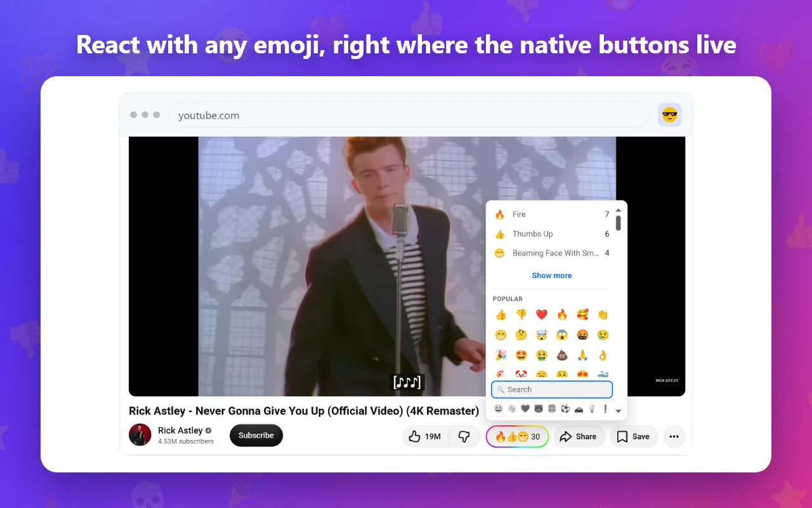Click the video title Never Gonna Give You Up
812x508 pixels.
(304, 411)
